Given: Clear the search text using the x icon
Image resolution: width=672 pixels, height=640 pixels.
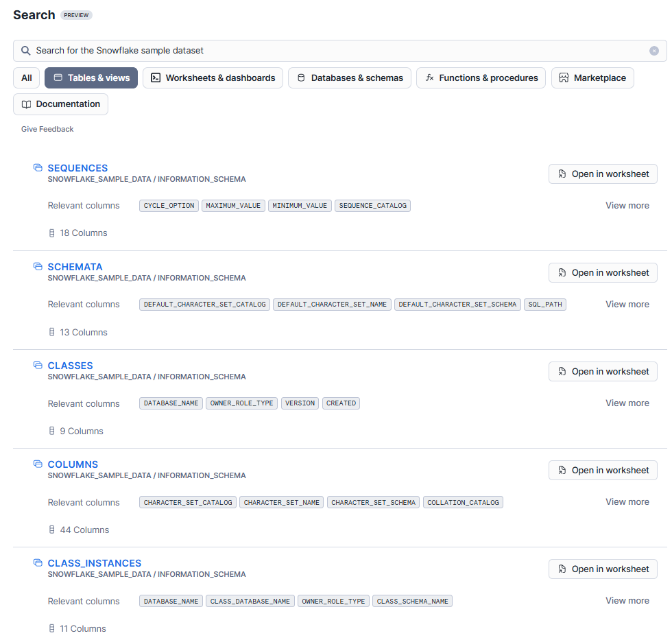Looking at the screenshot, I should point(654,51).
